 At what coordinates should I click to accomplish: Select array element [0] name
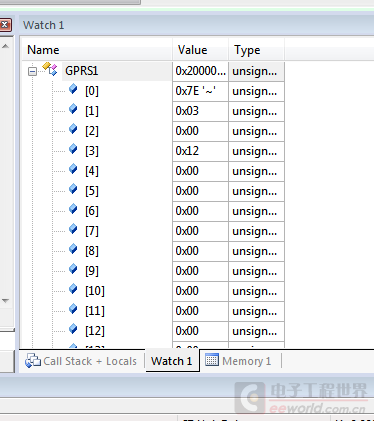pyautogui.click(x=92, y=91)
